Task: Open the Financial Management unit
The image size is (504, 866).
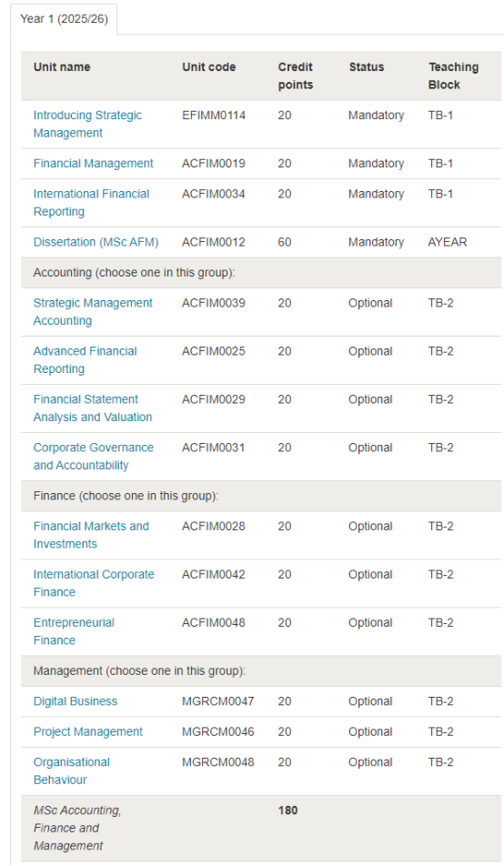Action: coord(93,164)
